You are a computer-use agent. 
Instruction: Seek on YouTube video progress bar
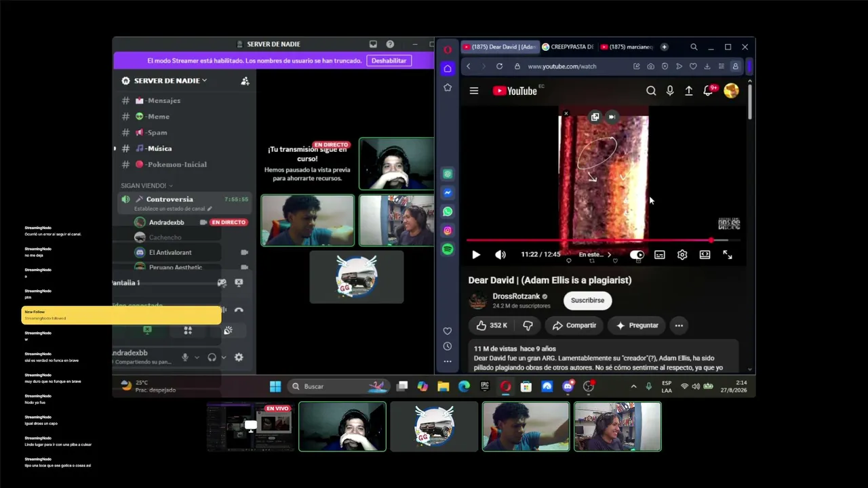(x=603, y=241)
